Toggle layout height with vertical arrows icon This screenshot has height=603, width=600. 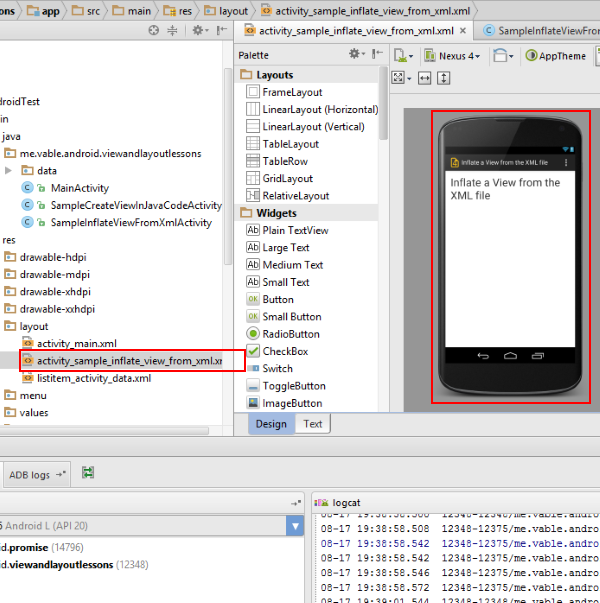pyautogui.click(x=443, y=78)
